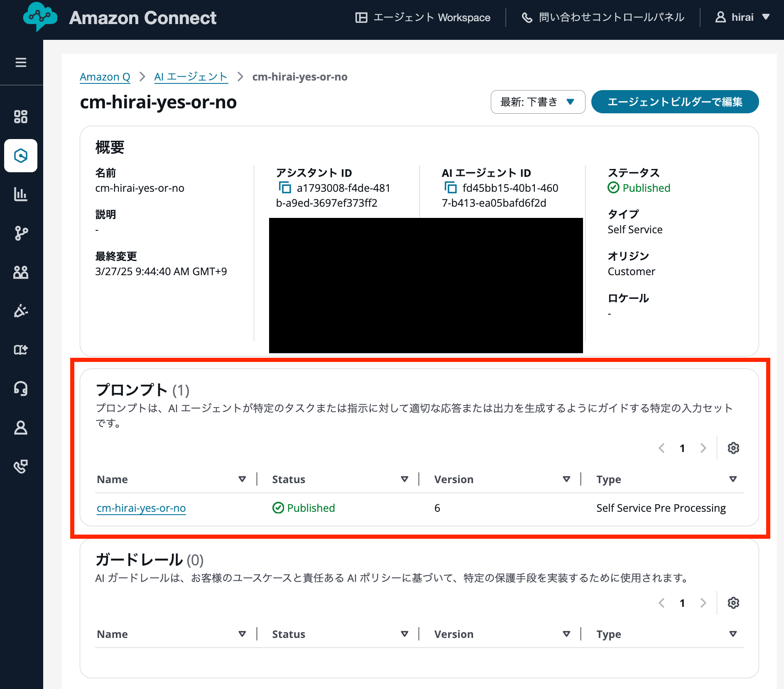
Task: Click the Published status in summary
Action: click(639, 188)
